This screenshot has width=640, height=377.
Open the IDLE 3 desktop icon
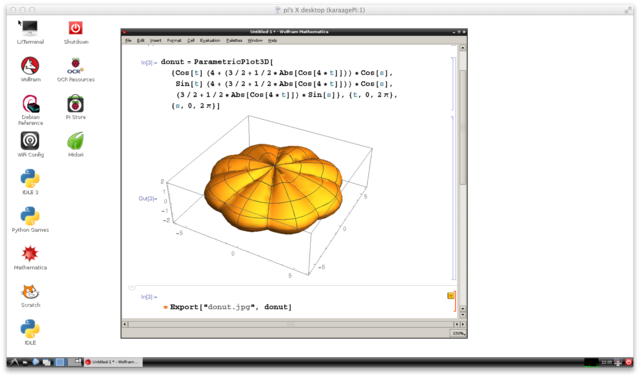[30, 182]
